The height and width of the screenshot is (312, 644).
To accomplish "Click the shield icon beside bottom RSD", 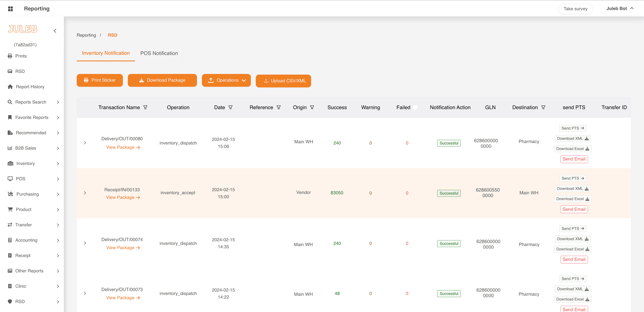I will 10,301.
